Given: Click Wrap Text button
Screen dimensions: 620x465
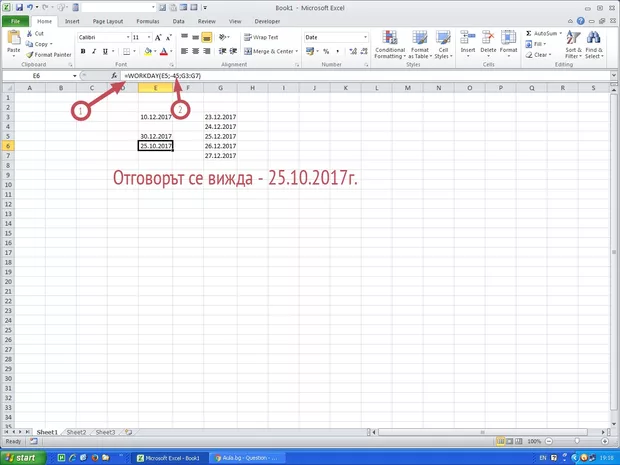Looking at the screenshot, I should coord(261,37).
